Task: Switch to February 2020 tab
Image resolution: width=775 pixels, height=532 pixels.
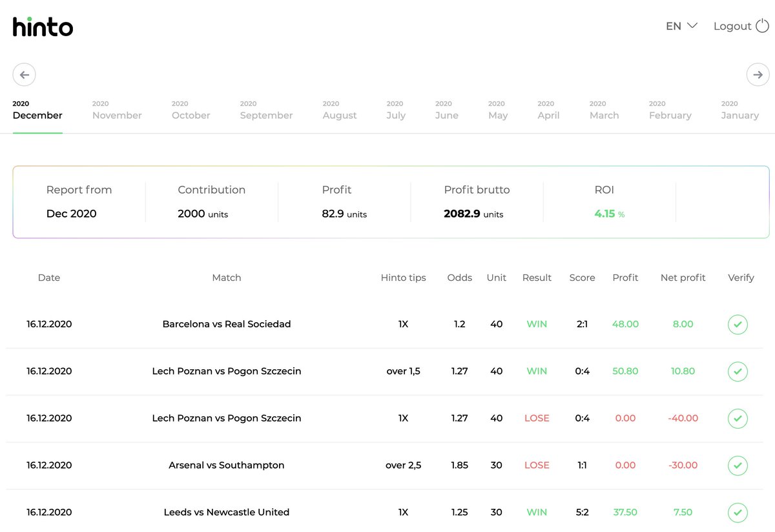Action: pos(670,110)
